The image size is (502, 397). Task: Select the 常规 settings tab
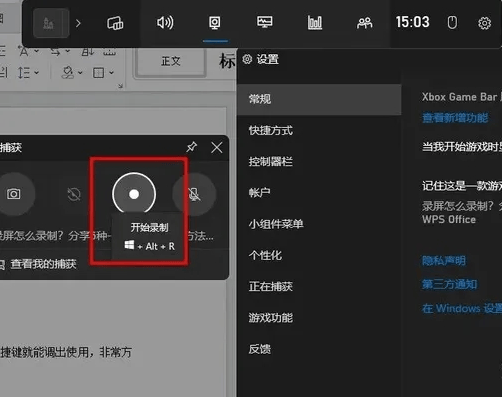[319, 99]
